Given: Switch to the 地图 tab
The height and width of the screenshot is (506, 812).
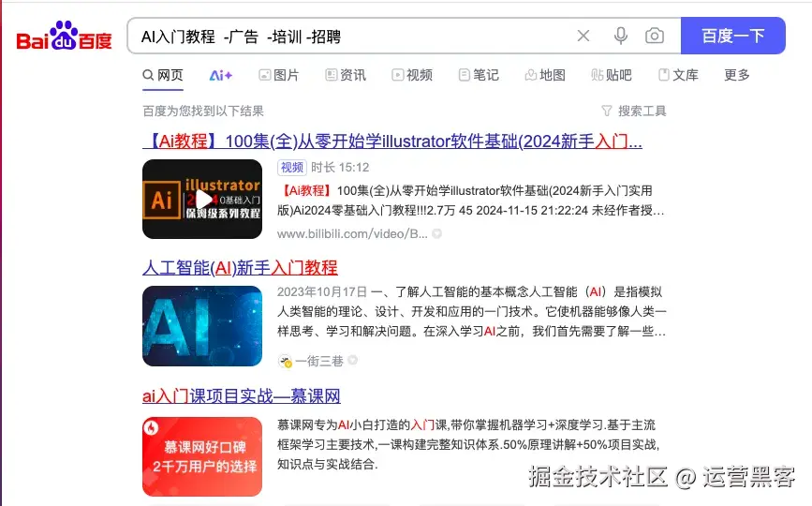Looking at the screenshot, I should click(545, 75).
